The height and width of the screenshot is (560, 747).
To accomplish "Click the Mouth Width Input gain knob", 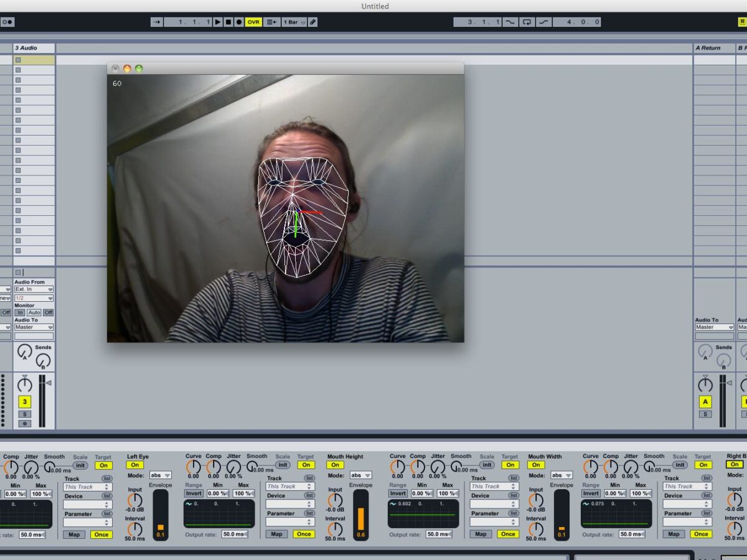I will pos(536,500).
